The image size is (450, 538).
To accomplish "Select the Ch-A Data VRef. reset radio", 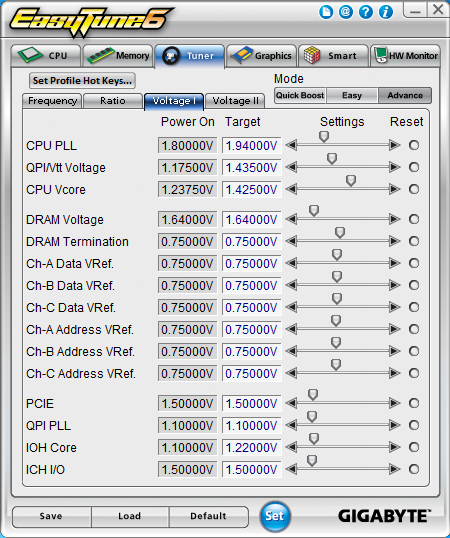I will pos(414,263).
